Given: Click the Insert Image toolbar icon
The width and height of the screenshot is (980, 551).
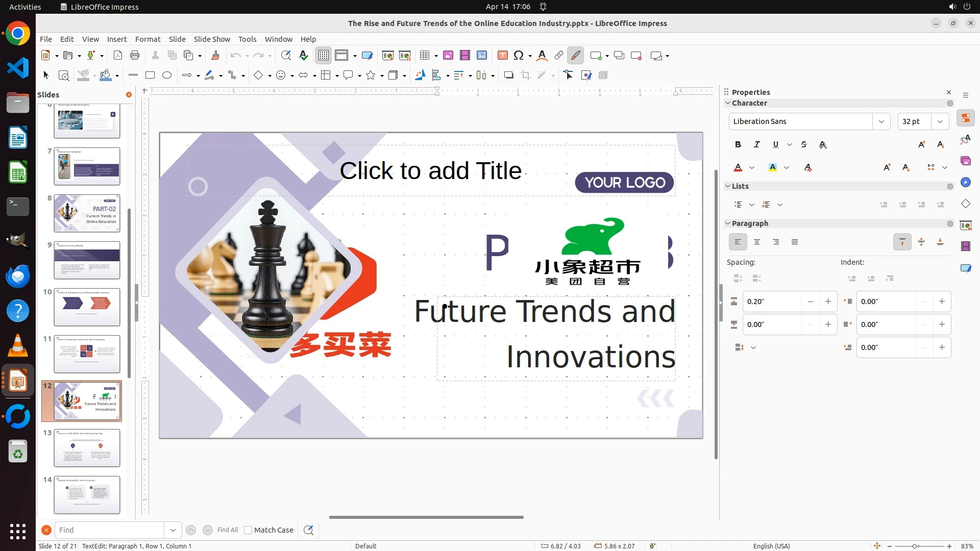Looking at the screenshot, I should [x=448, y=56].
